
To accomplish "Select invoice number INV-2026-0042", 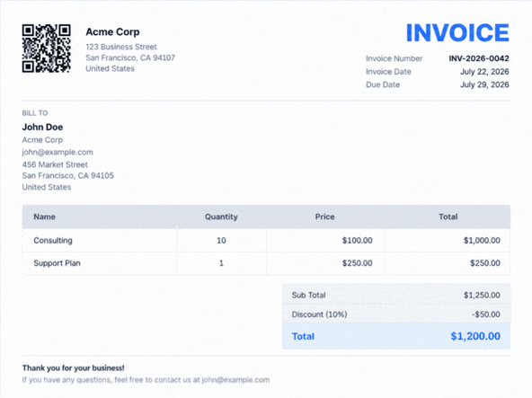I will (479, 58).
